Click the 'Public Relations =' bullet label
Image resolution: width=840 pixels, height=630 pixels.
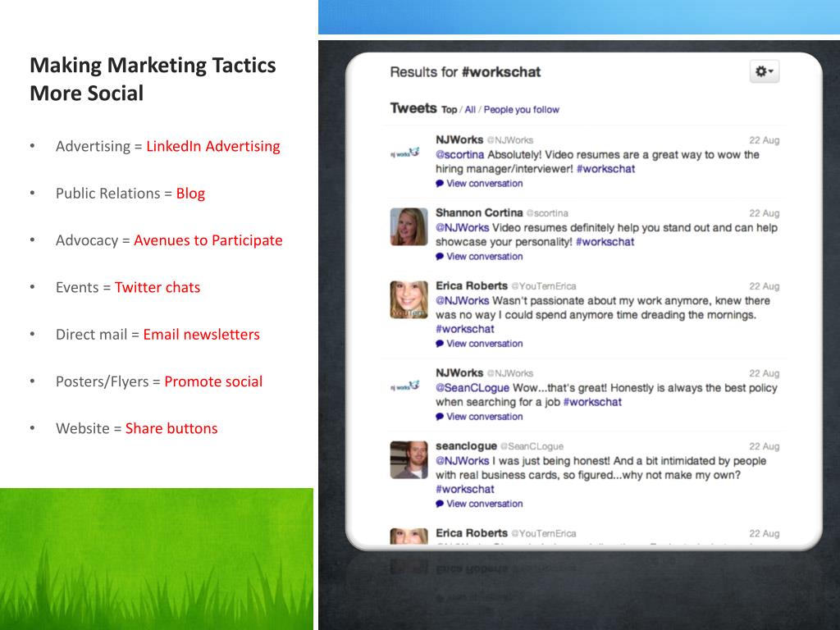[x=113, y=194]
